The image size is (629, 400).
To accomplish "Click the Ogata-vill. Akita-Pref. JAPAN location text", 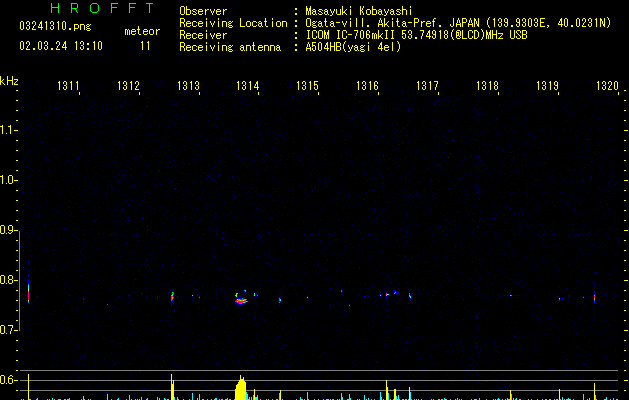I will [x=458, y=23].
